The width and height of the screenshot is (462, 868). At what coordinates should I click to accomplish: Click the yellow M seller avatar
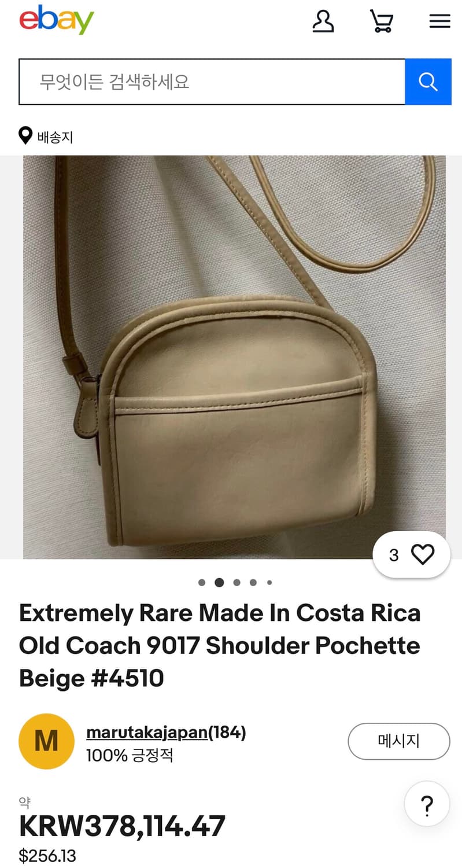(x=46, y=741)
